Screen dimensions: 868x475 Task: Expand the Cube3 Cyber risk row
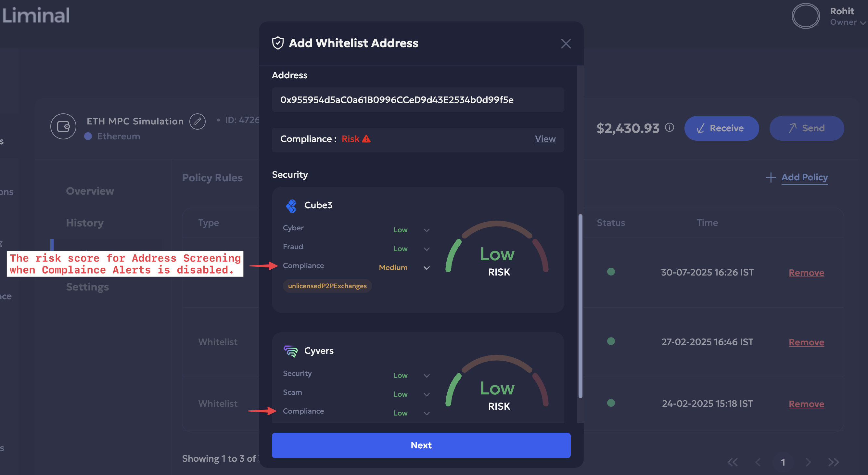[x=426, y=230]
